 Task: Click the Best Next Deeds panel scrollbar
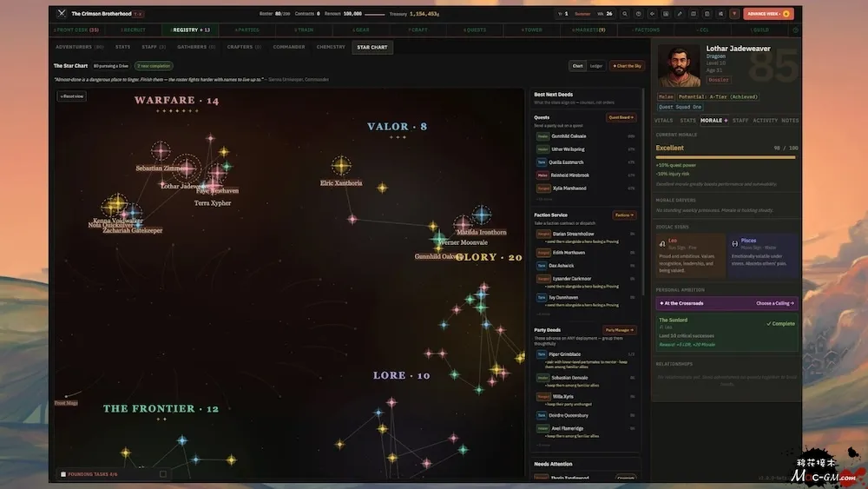(x=642, y=191)
